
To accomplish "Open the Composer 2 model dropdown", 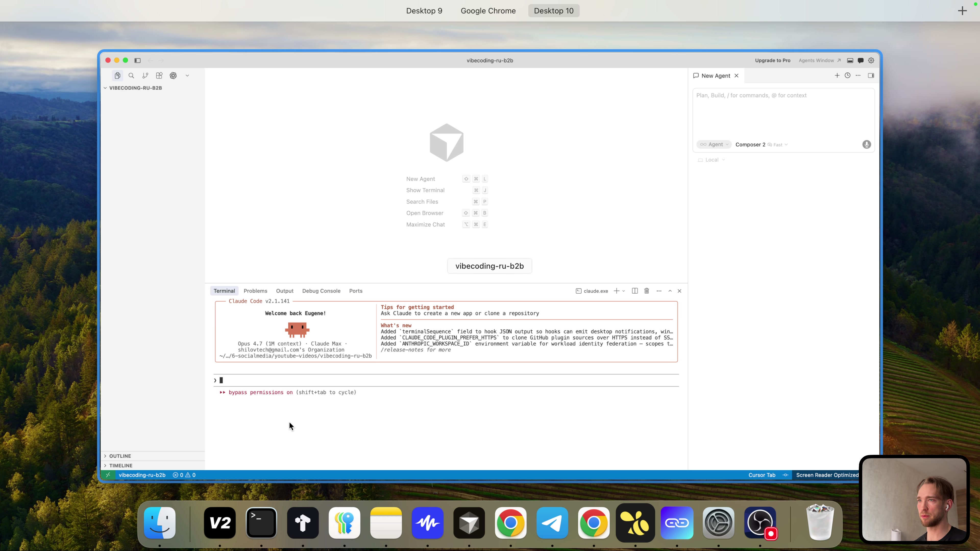I will pyautogui.click(x=761, y=144).
